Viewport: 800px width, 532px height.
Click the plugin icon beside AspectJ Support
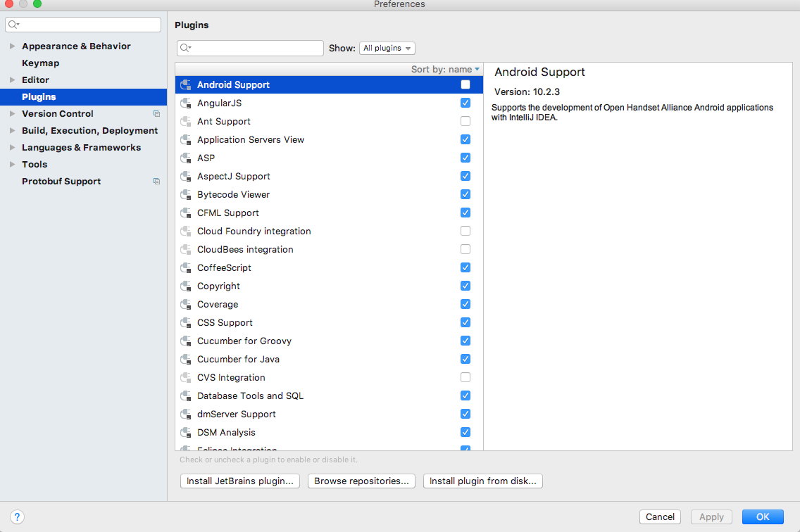[x=186, y=177]
